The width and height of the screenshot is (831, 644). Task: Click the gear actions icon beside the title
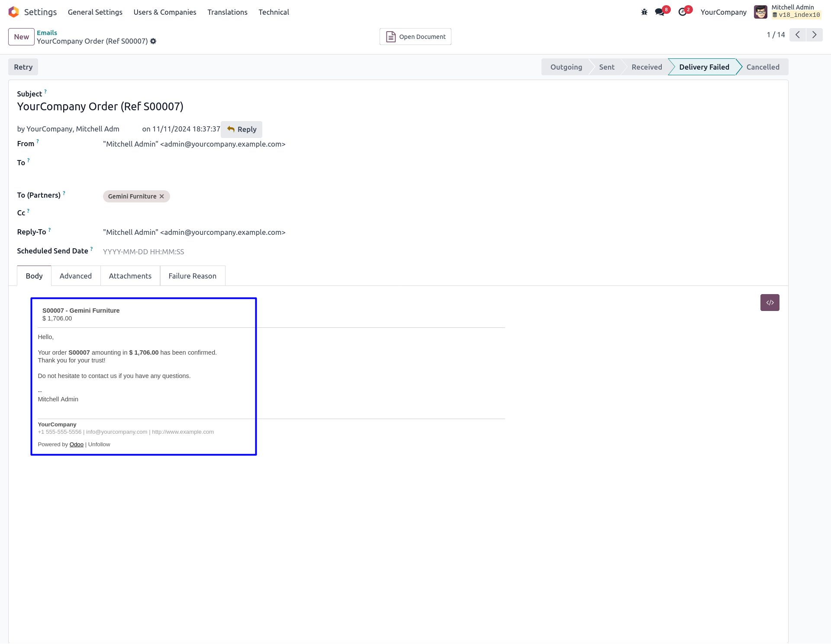(153, 42)
